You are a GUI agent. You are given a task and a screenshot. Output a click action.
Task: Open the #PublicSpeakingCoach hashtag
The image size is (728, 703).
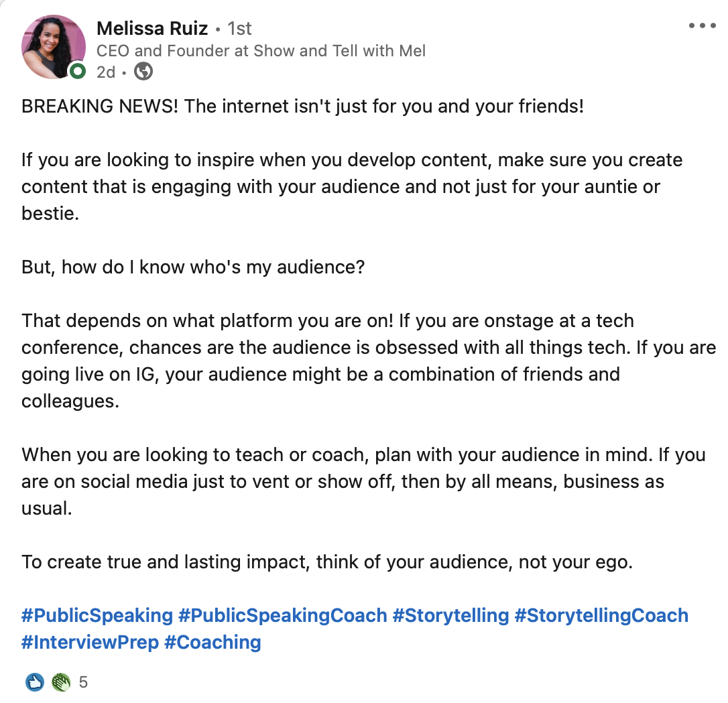point(283,616)
